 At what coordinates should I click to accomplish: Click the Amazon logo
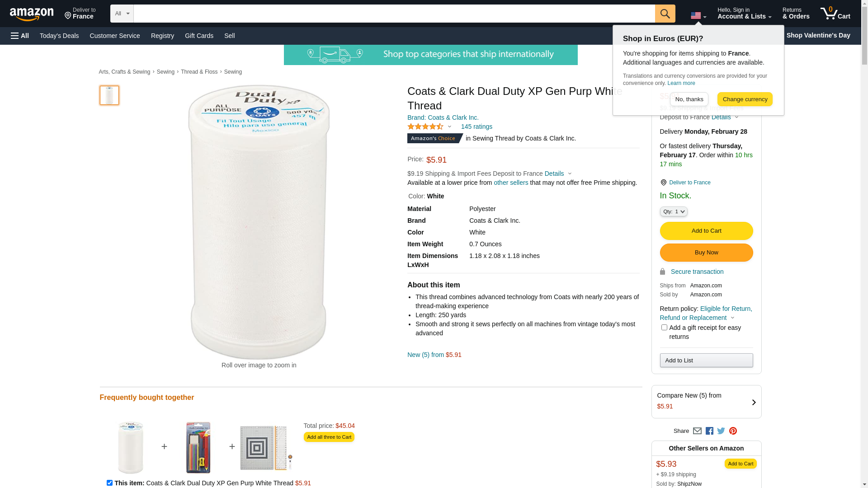click(32, 14)
